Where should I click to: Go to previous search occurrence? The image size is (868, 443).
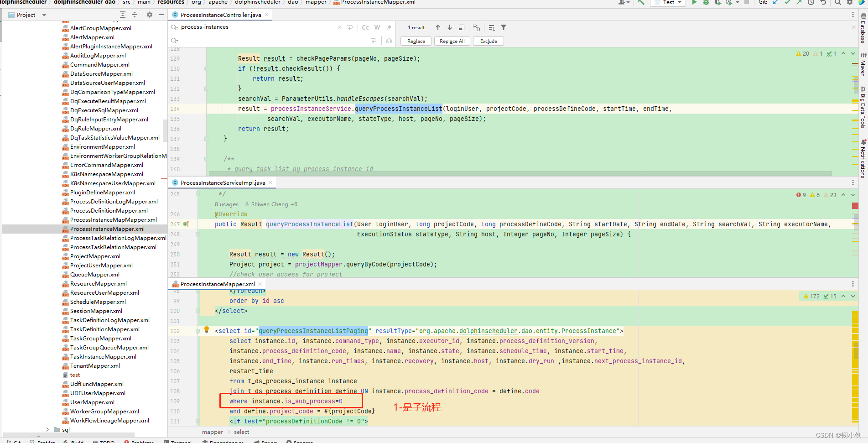[x=438, y=27]
